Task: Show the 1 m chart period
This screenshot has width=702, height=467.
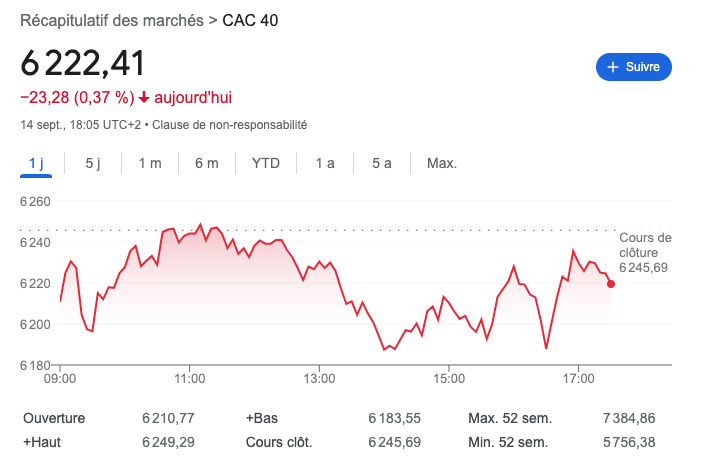Action: [150, 163]
